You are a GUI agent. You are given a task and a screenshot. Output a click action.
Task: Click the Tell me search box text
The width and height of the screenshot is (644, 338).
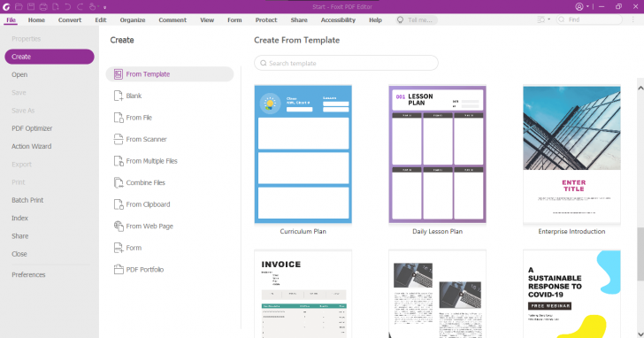419,19
